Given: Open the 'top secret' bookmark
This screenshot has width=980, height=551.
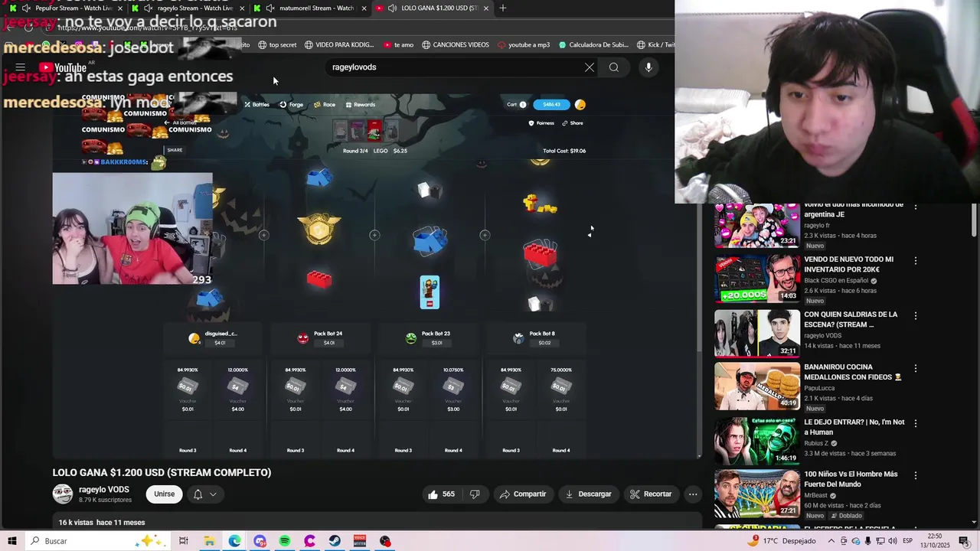Looking at the screenshot, I should [x=277, y=45].
